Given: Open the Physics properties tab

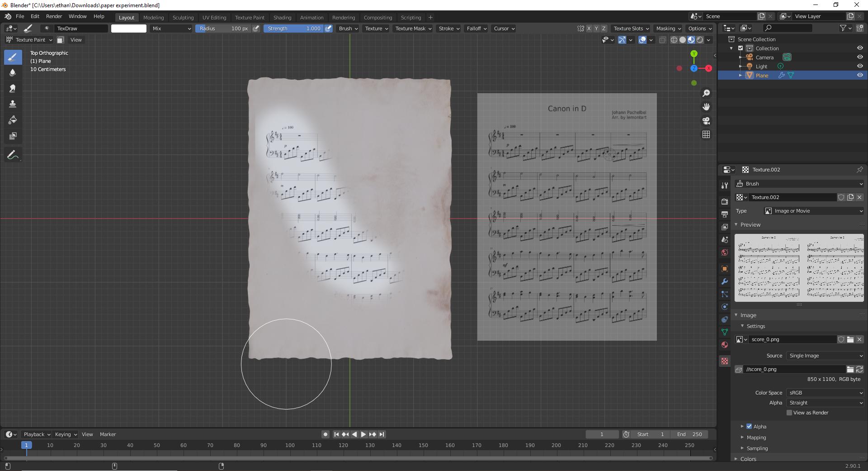Looking at the screenshot, I should tap(725, 307).
